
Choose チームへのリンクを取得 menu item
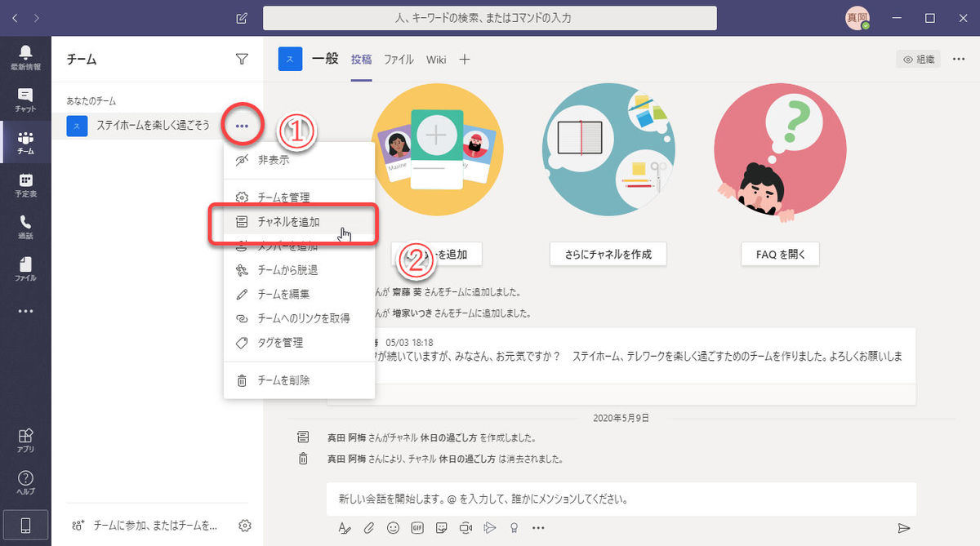point(299,318)
